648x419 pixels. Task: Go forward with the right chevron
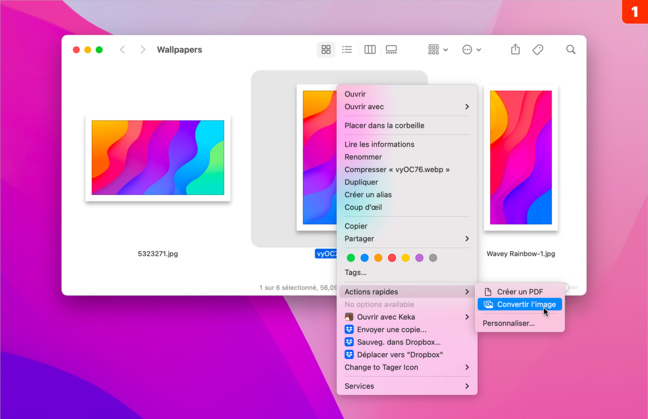pos(143,50)
